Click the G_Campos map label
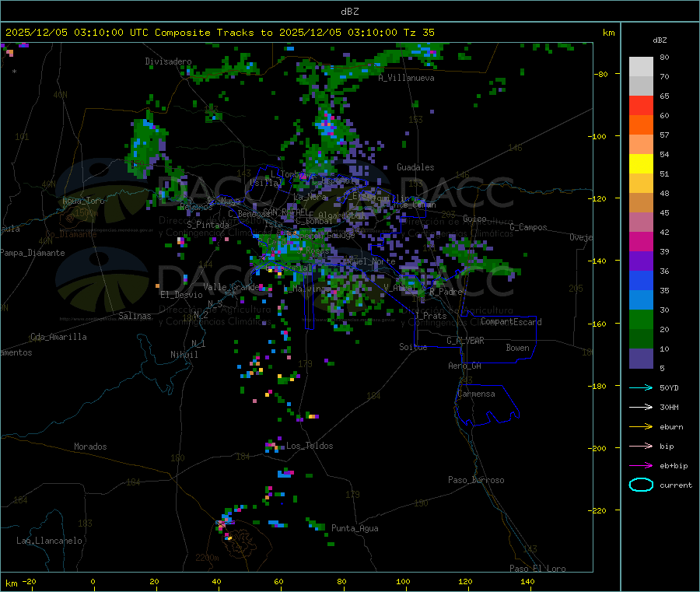Screen dimensions: 700x592 point(529,227)
